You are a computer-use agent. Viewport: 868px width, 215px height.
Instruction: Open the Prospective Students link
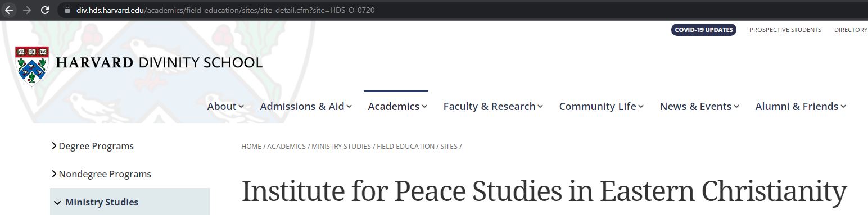(785, 30)
